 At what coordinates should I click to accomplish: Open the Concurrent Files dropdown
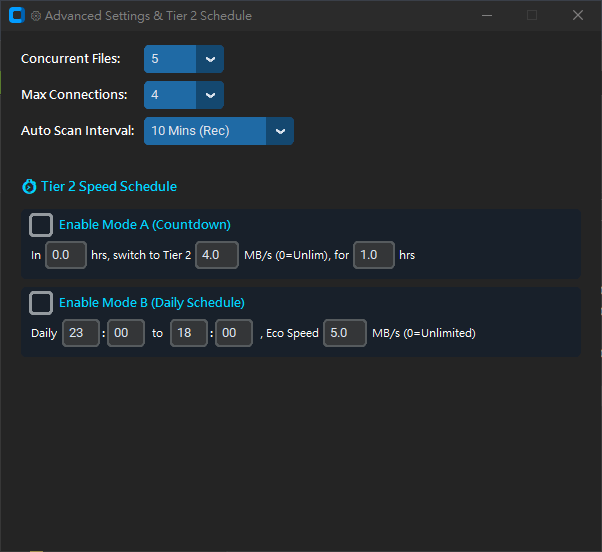coord(210,59)
